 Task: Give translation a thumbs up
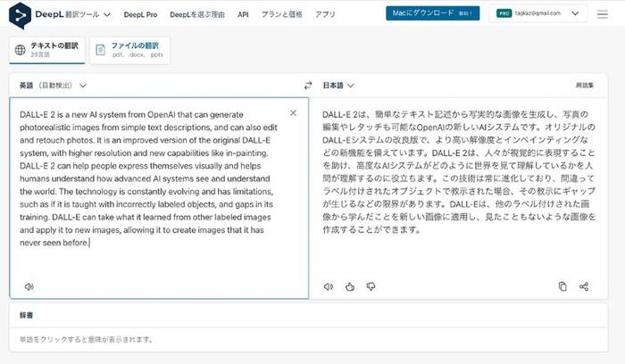350,286
